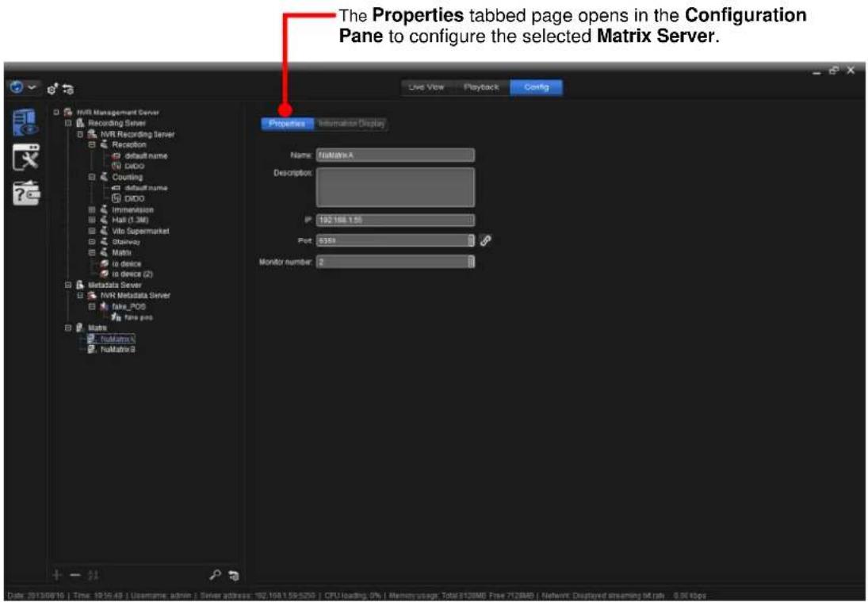
Task: Select the Reception camera
Action: click(x=129, y=144)
